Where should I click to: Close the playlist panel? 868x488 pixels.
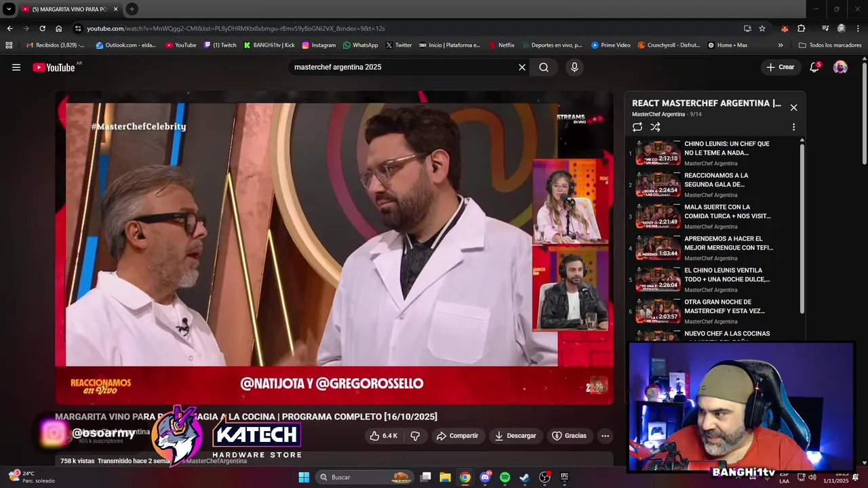(x=793, y=107)
